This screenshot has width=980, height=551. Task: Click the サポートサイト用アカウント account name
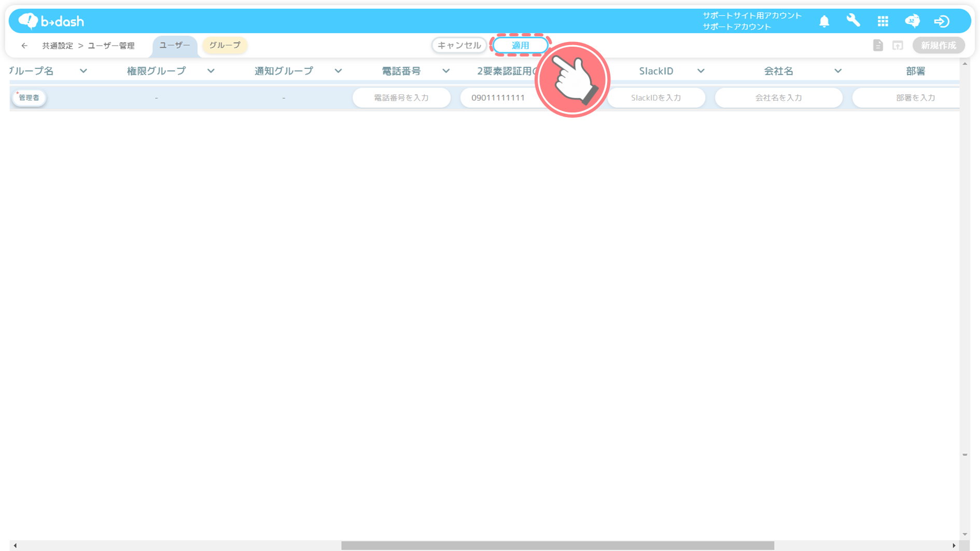point(752,16)
